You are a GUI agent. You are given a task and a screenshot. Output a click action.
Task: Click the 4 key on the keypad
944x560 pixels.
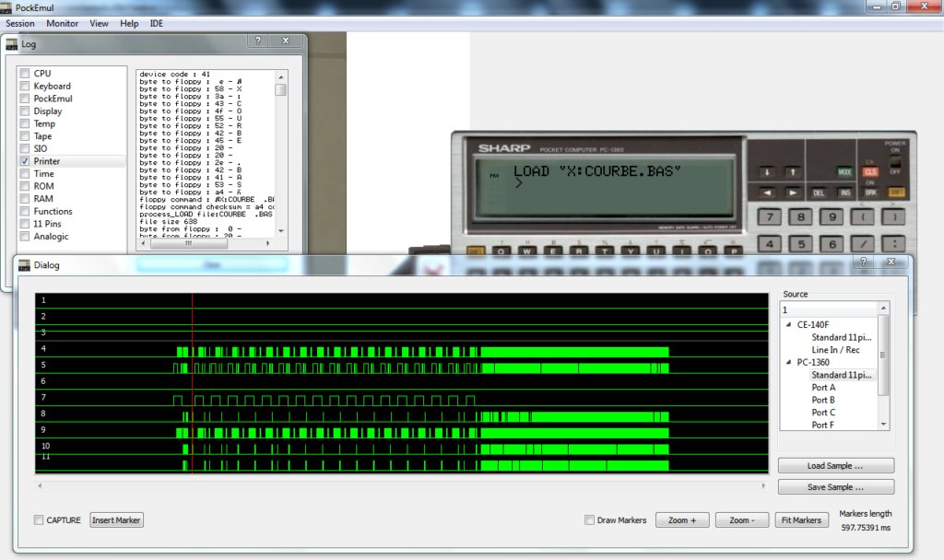pyautogui.click(x=770, y=244)
